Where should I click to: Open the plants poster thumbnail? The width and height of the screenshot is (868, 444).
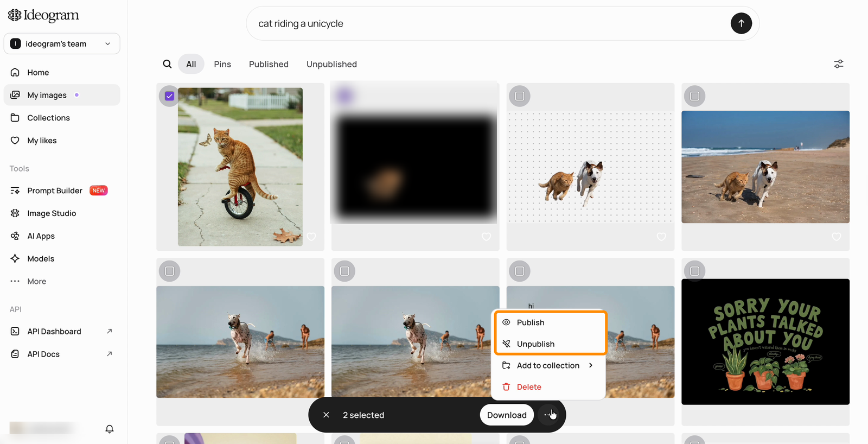(x=765, y=342)
